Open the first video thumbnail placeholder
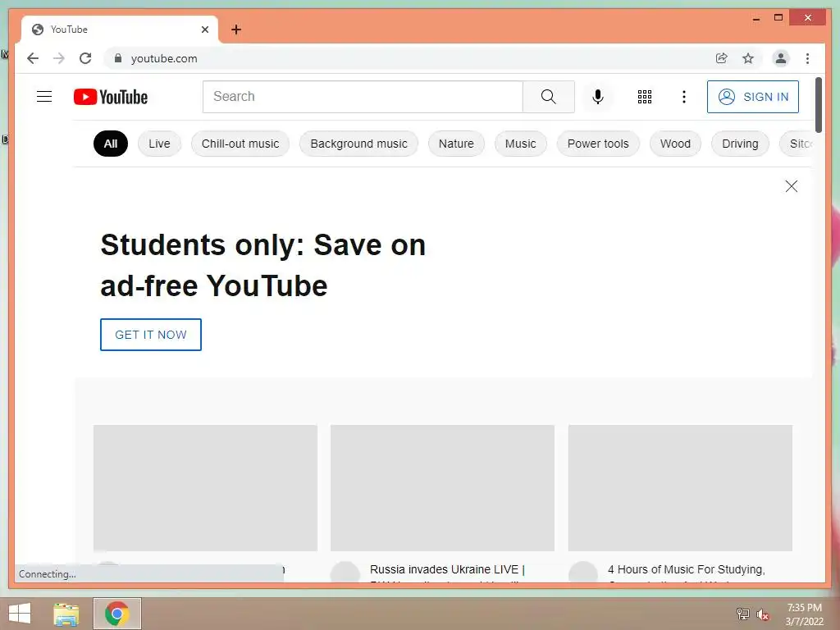The height and width of the screenshot is (630, 840). pos(205,488)
